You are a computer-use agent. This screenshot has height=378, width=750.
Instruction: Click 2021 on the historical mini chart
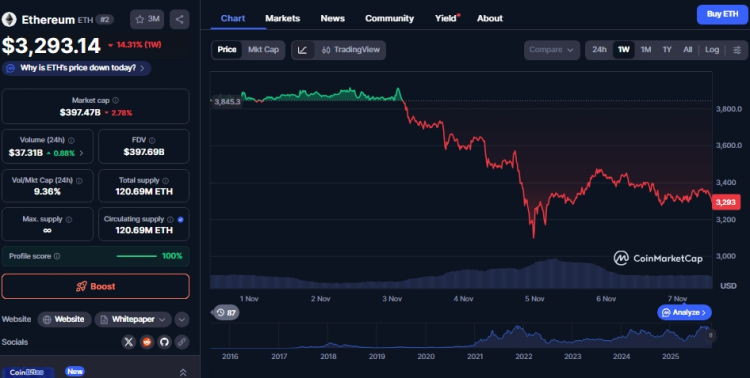[x=474, y=356]
